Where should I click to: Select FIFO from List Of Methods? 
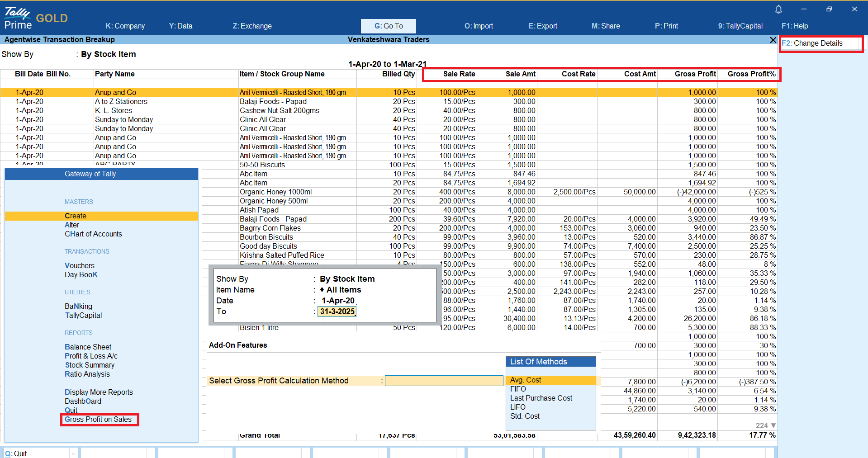click(518, 389)
